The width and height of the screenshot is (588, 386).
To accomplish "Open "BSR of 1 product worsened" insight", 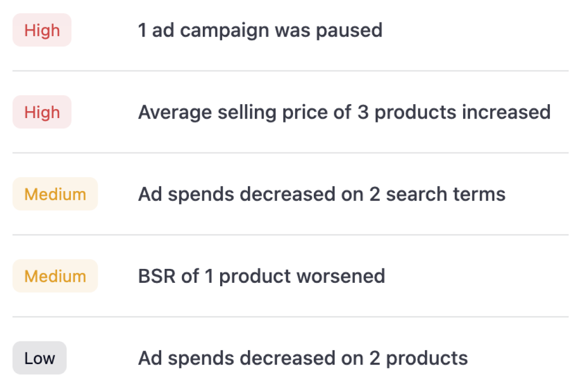I will click(x=261, y=276).
